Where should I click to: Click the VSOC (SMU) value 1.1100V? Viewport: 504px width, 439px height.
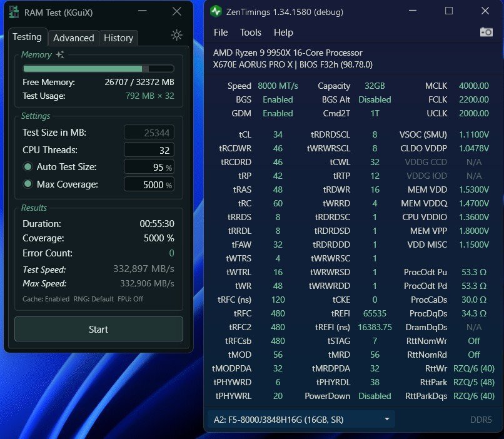474,134
